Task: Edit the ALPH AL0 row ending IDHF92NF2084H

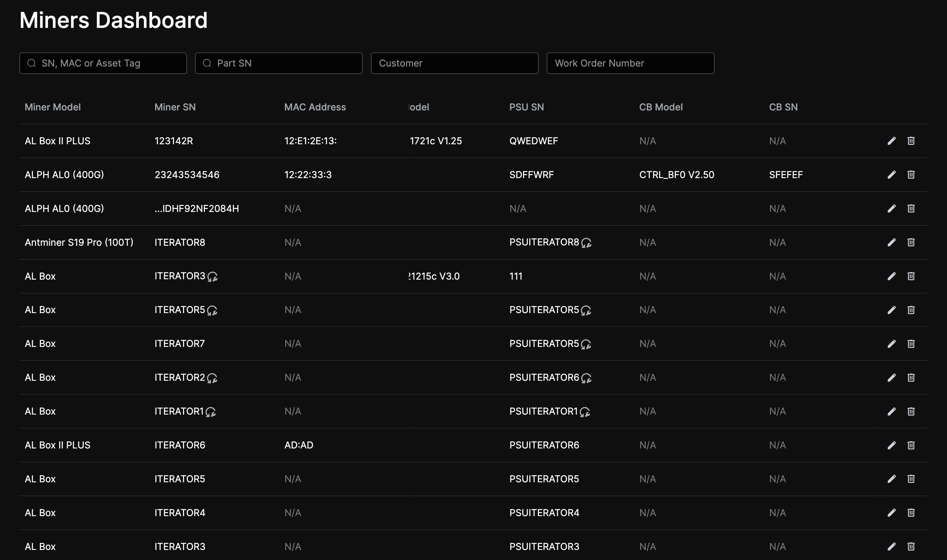Action: (x=892, y=208)
